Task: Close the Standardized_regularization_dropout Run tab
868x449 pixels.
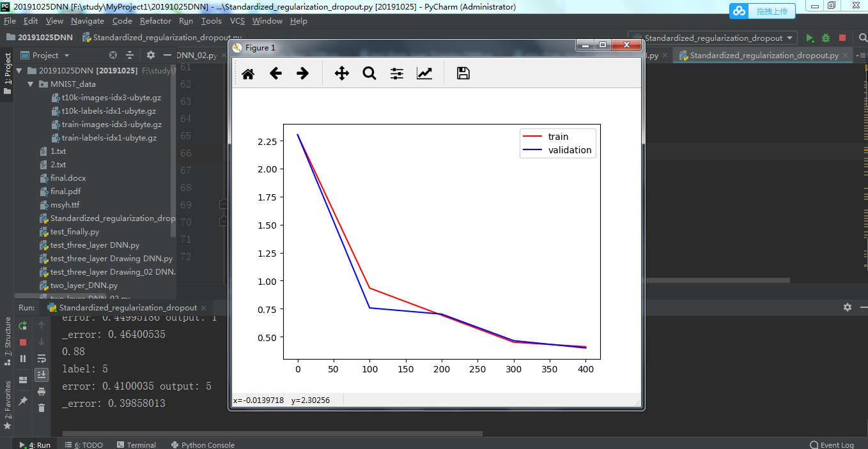Action: tap(203, 308)
